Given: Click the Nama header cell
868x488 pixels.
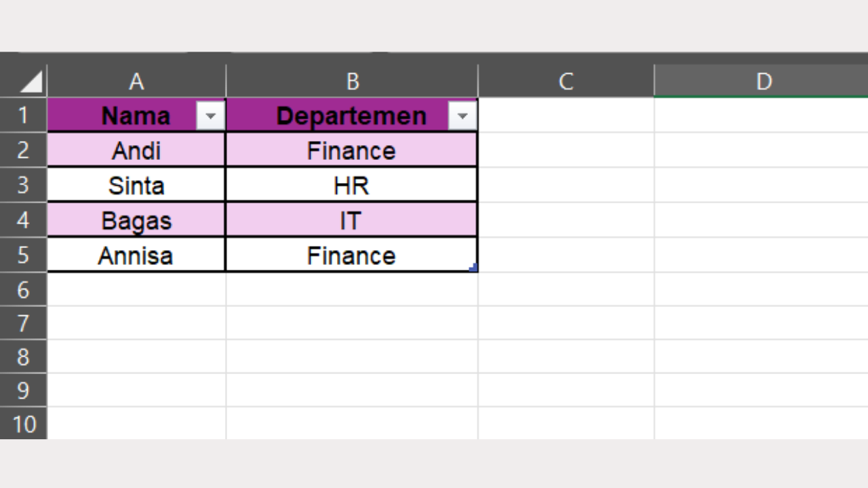Looking at the screenshot, I should click(x=136, y=115).
